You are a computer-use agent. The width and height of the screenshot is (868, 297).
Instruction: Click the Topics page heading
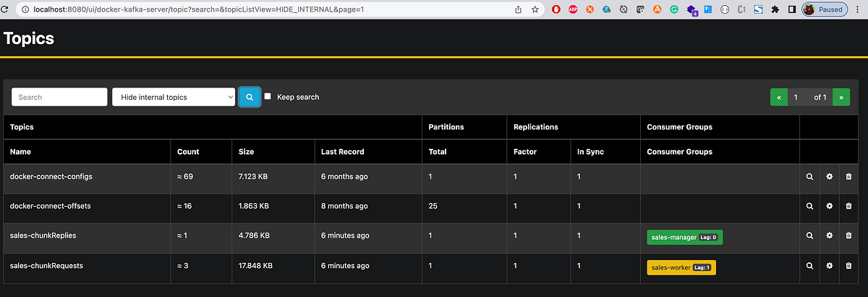pyautogui.click(x=29, y=38)
